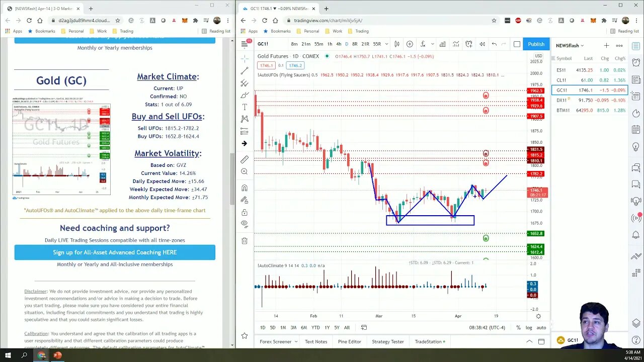
Task: Select the arrow icon tool
Action: click(x=245, y=143)
